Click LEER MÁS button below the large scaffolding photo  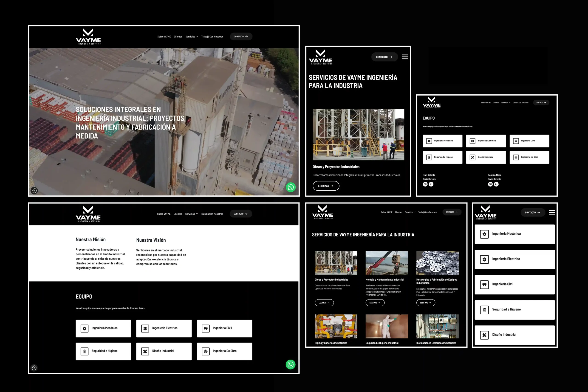tap(326, 186)
